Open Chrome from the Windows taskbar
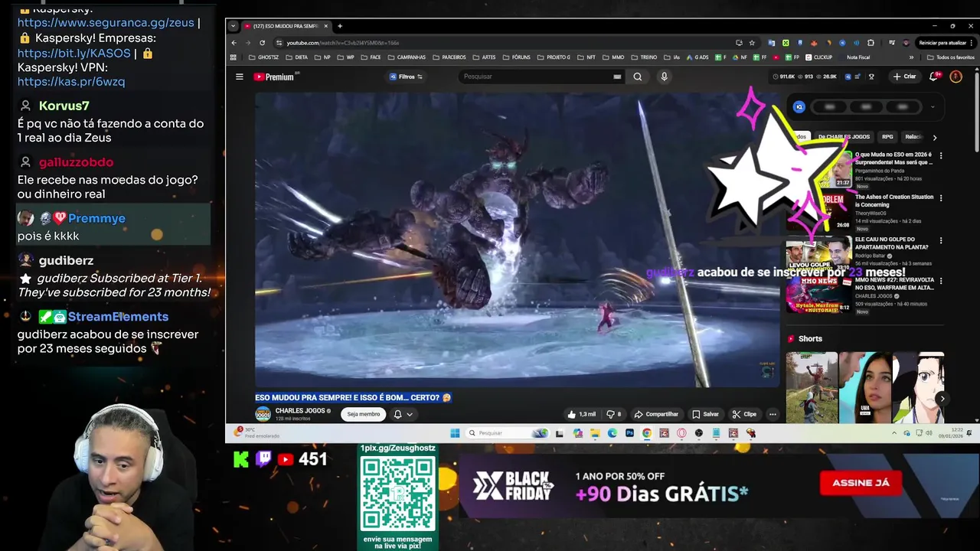The height and width of the screenshot is (551, 980). [647, 433]
